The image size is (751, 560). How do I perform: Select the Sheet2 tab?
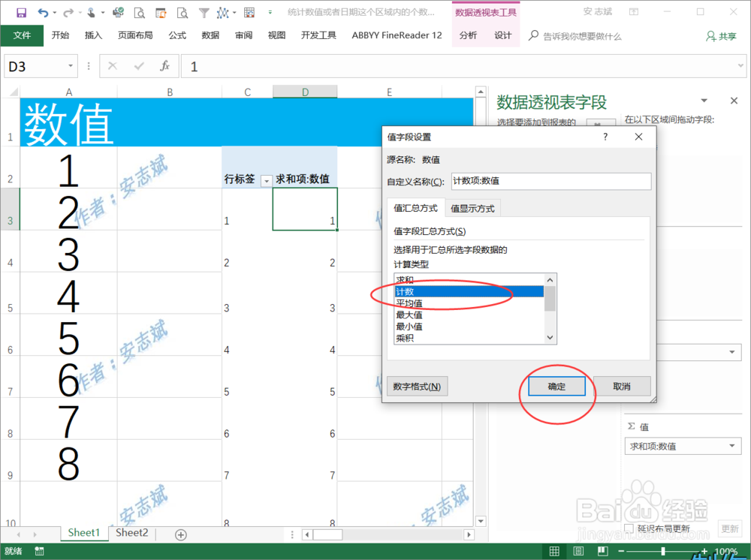tap(131, 533)
